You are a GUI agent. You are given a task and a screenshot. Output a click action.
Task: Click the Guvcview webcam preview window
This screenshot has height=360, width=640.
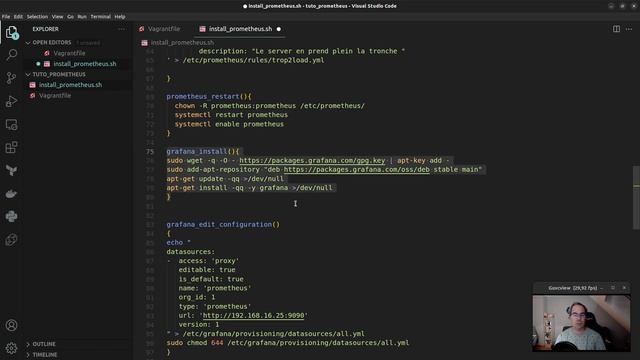click(581, 317)
